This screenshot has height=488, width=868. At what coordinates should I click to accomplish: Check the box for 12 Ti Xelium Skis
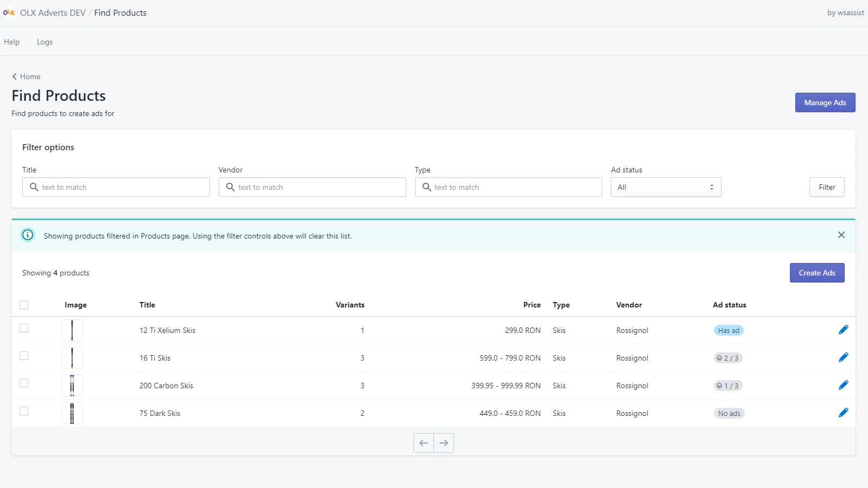click(24, 328)
